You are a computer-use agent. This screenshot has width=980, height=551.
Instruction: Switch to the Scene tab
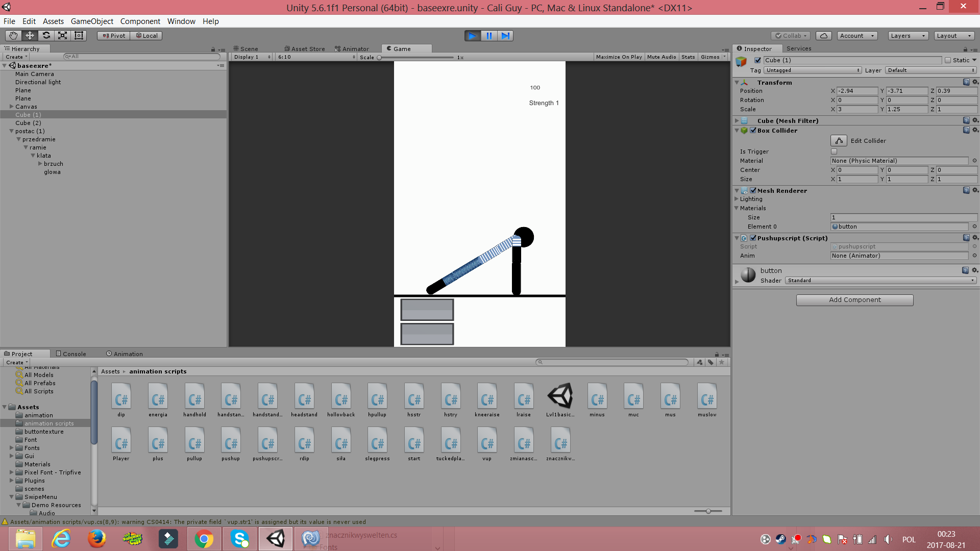point(246,49)
